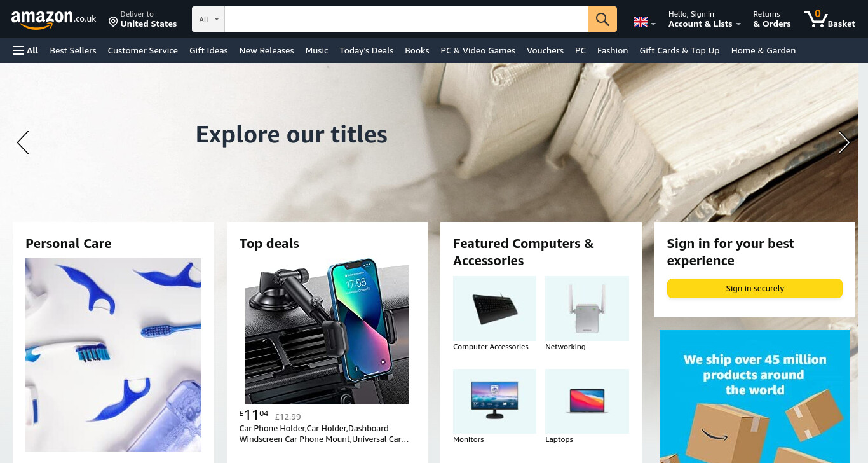
Task: Advance to next banner slide arrow
Action: pyautogui.click(x=844, y=142)
